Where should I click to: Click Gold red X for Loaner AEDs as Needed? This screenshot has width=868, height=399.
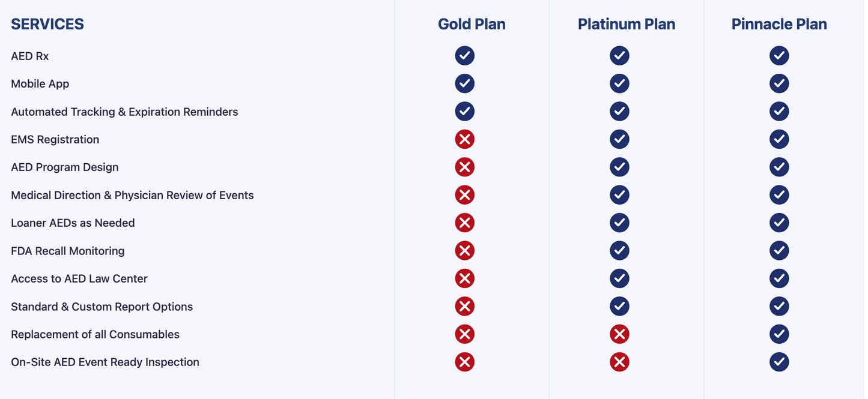tap(464, 223)
